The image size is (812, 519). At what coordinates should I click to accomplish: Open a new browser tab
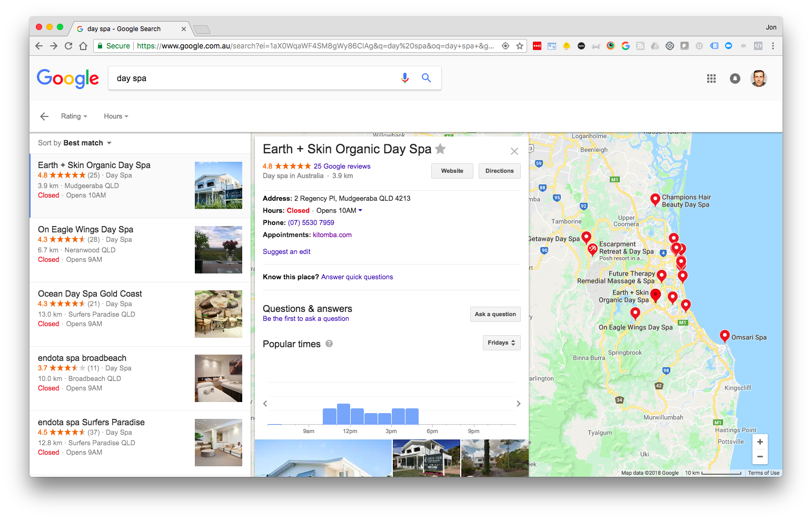tap(202, 30)
